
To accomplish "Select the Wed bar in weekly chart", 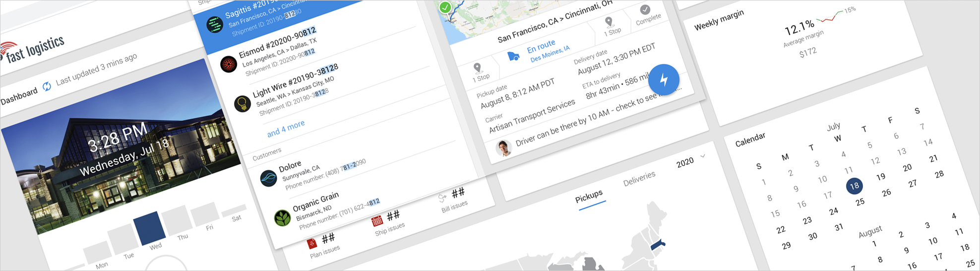I will point(150,228).
